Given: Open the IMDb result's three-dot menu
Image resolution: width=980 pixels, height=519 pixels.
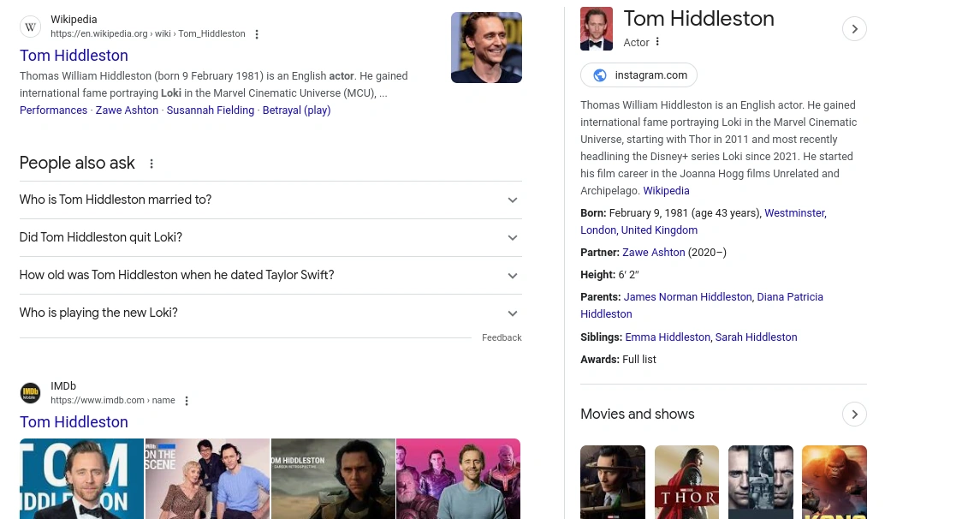Looking at the screenshot, I should [x=187, y=401].
